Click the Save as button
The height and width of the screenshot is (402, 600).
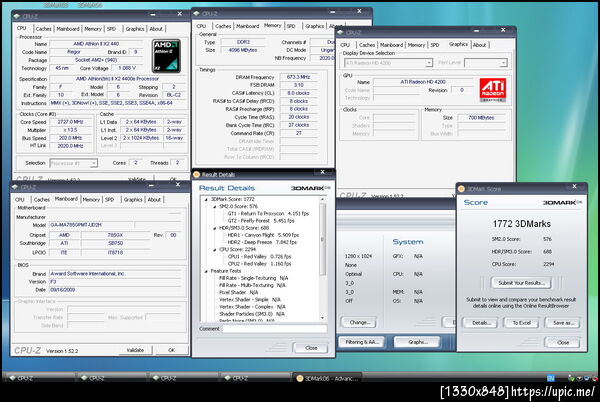point(563,323)
